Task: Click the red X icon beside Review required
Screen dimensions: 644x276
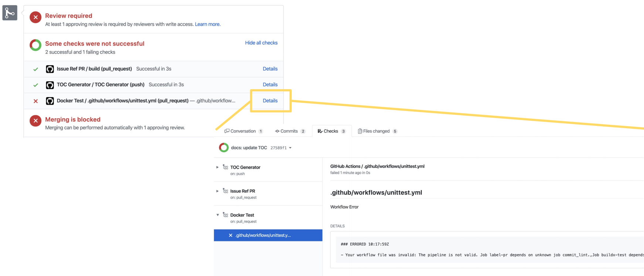Action: [35, 17]
